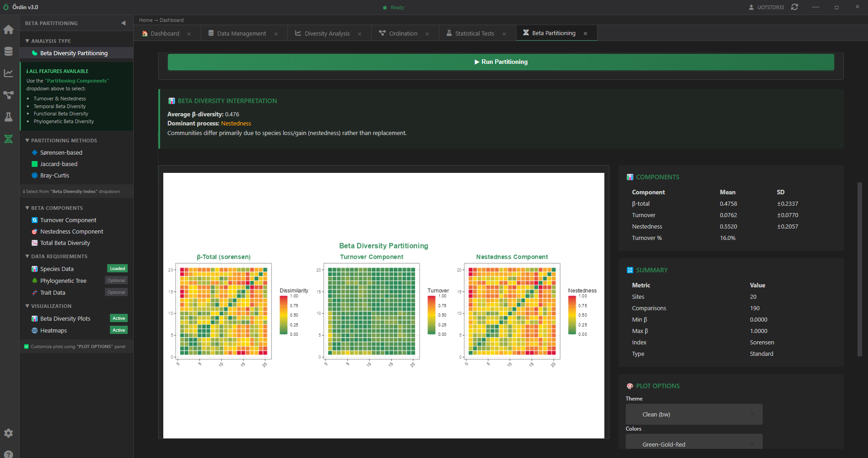
Task: Click the Dissimilarity color legend bar
Action: pos(284,315)
